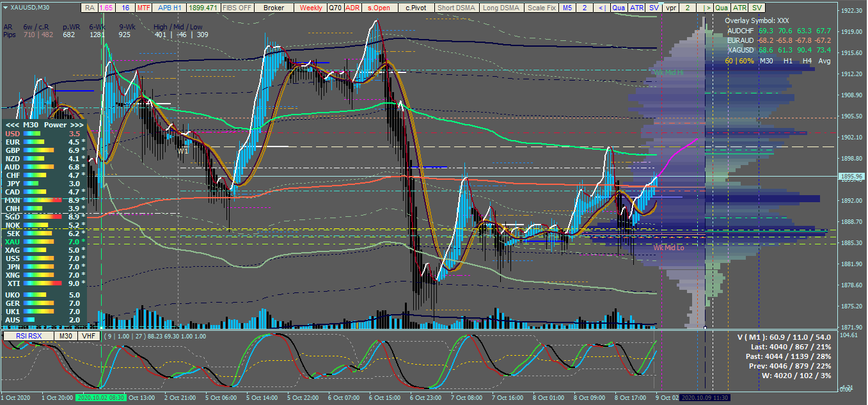Click the M30 label in Power header
The width and height of the screenshot is (868, 405).
click(x=31, y=125)
